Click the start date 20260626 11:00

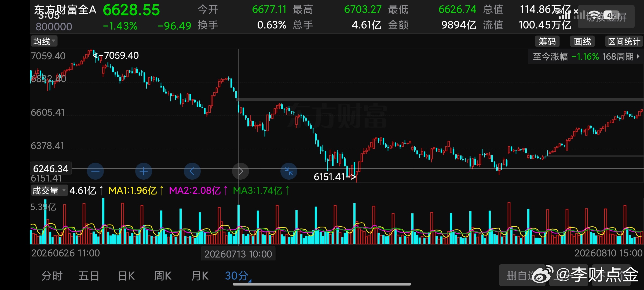coord(65,253)
